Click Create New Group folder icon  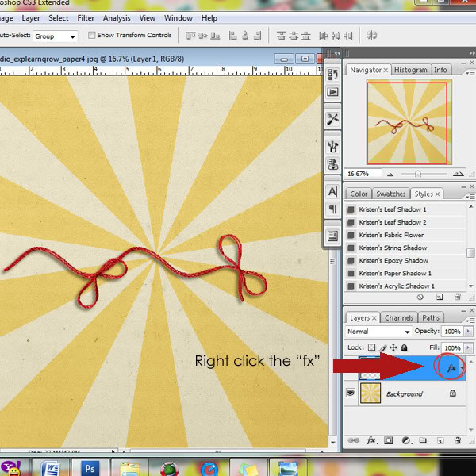(423, 440)
